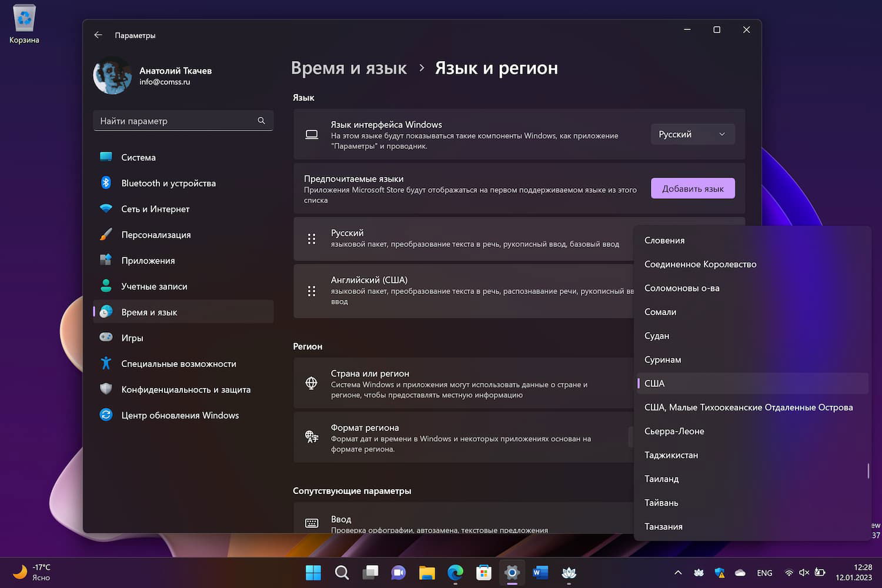
Task: Select Сомали in the country list
Action: tap(753, 312)
